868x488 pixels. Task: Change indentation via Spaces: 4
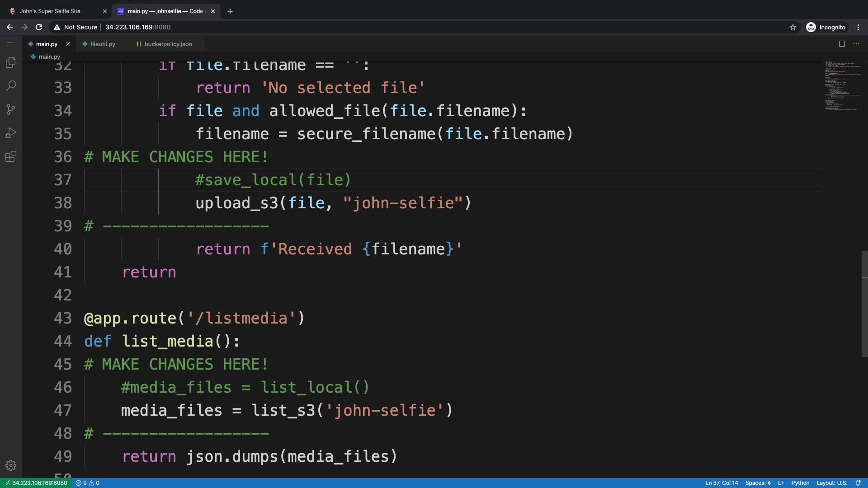pos(758,483)
